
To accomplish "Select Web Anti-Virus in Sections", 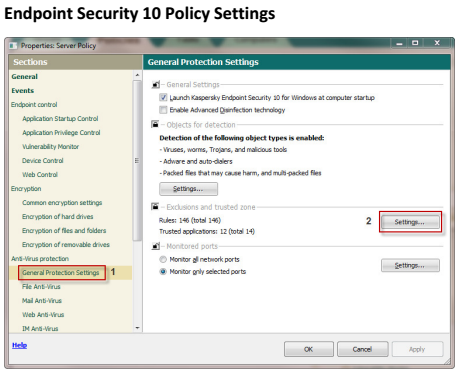I will click(43, 315).
